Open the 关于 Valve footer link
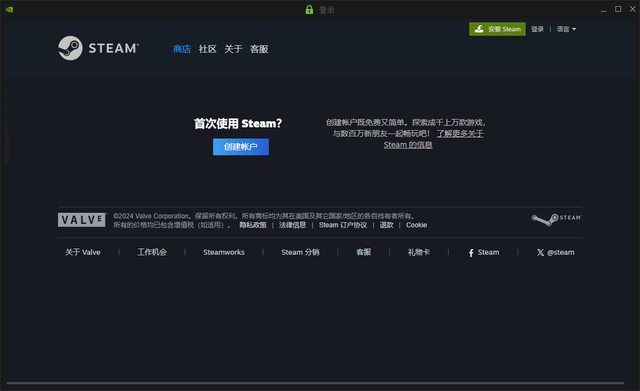 click(83, 252)
